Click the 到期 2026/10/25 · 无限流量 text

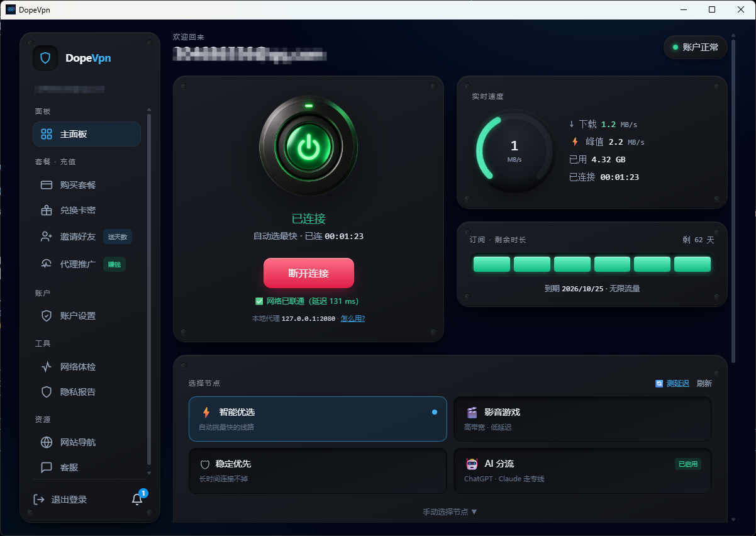pyautogui.click(x=592, y=289)
